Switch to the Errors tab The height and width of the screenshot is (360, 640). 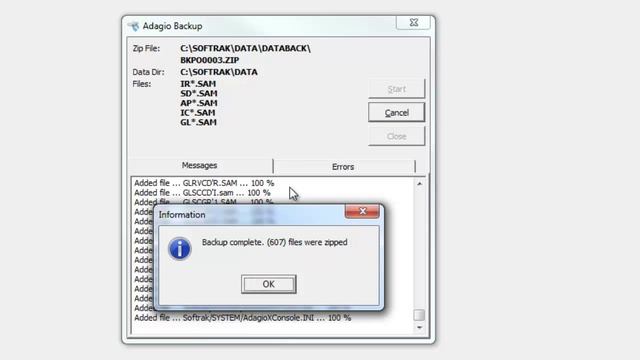tap(343, 167)
